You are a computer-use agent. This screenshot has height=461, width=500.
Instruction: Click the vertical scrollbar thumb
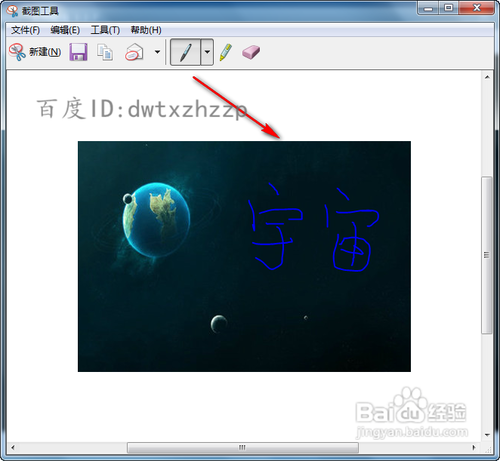click(x=487, y=255)
